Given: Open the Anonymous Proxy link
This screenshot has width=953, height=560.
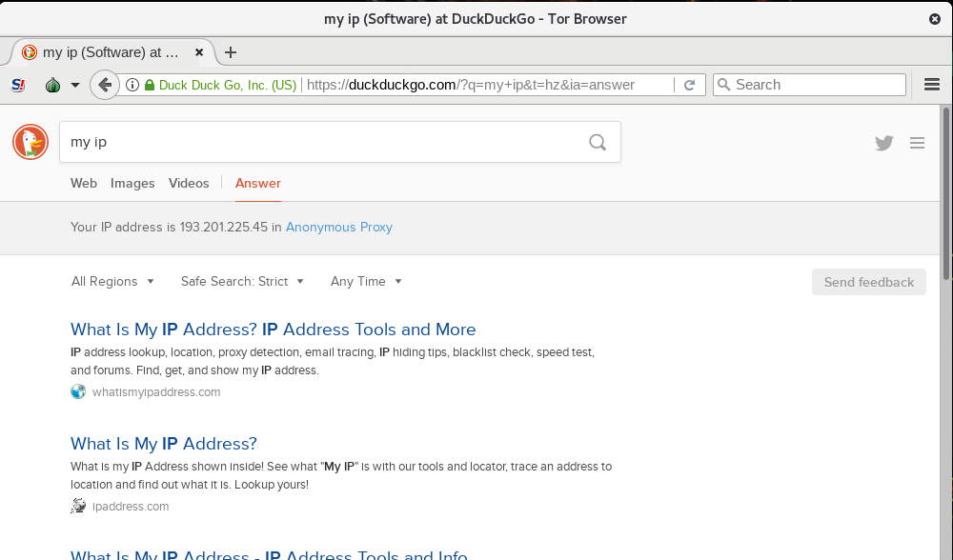Looking at the screenshot, I should [339, 227].
